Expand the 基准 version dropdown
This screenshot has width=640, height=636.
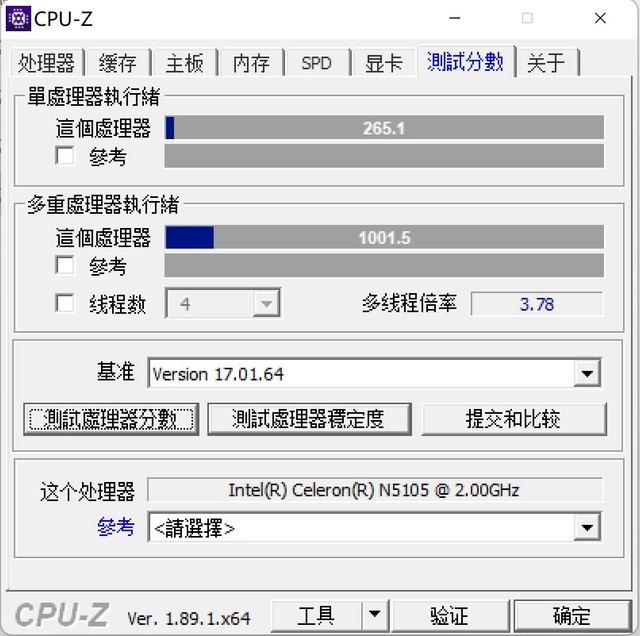(x=587, y=373)
